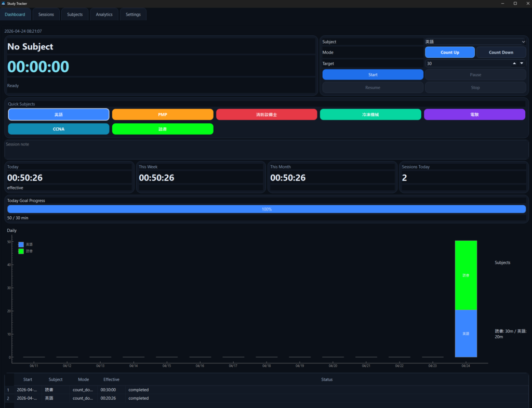Click the Today Goal Progress bar
Image resolution: width=532 pixels, height=408 pixels.
(266, 209)
